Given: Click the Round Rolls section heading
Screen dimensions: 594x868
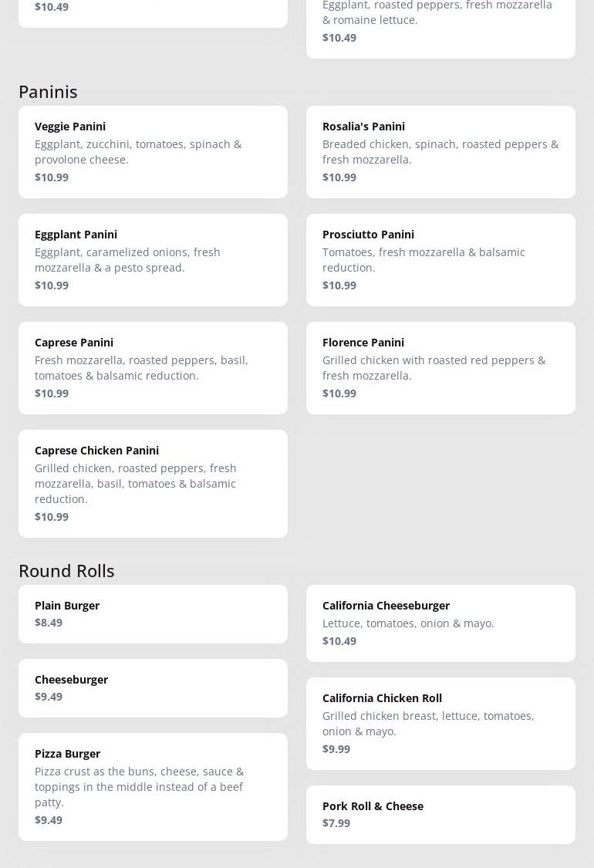Looking at the screenshot, I should pyautogui.click(x=66, y=570).
